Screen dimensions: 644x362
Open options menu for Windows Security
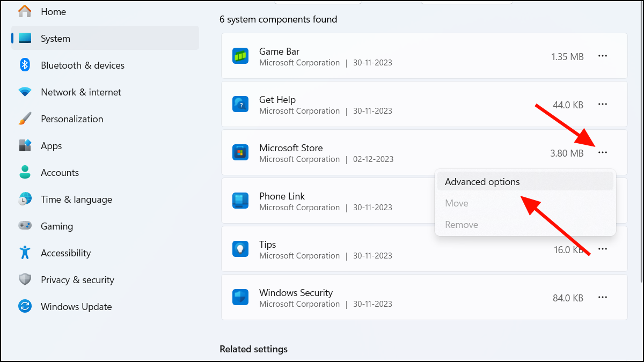point(602,297)
